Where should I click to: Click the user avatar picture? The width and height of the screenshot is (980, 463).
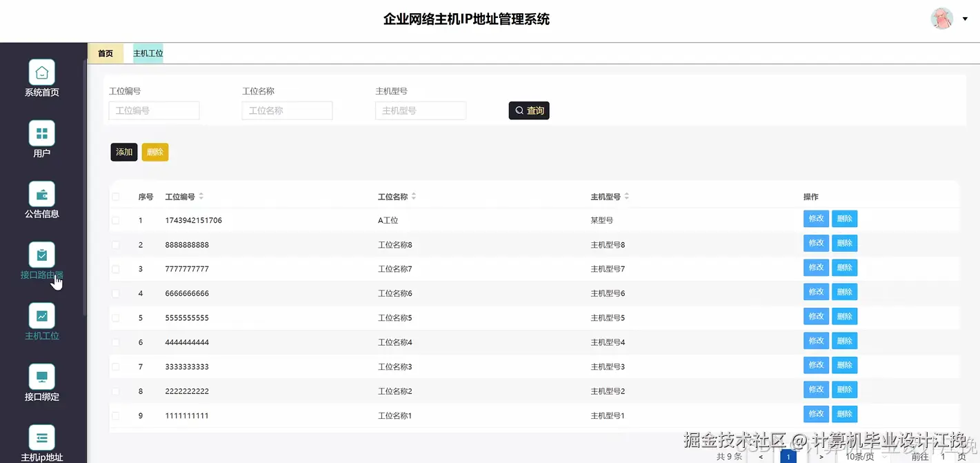[942, 19]
